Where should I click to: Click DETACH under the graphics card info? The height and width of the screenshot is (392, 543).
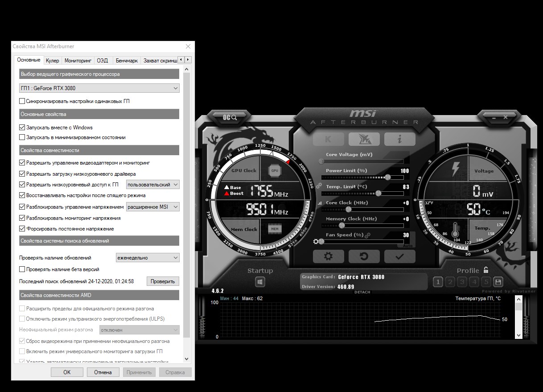coord(362,292)
